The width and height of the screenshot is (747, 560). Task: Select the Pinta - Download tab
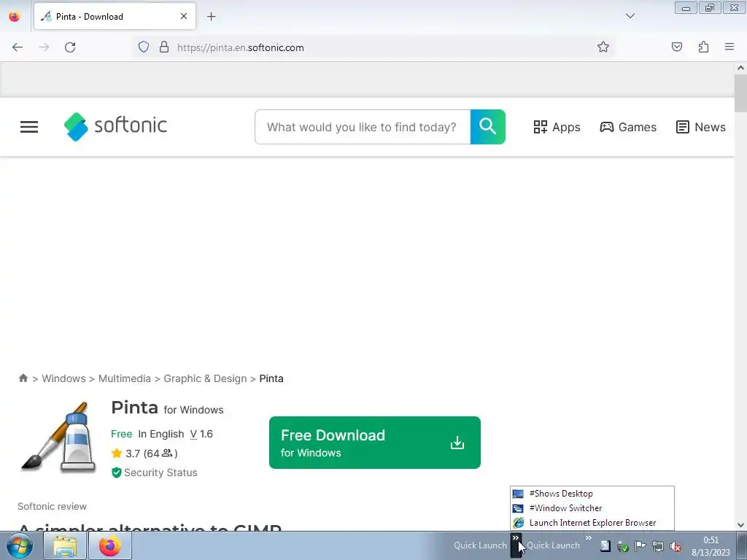[x=115, y=16]
